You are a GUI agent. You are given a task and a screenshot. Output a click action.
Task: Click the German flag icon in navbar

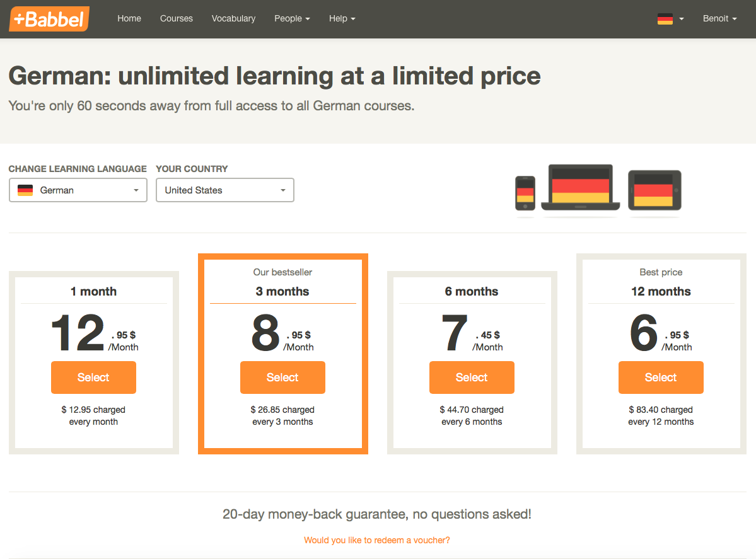665,19
